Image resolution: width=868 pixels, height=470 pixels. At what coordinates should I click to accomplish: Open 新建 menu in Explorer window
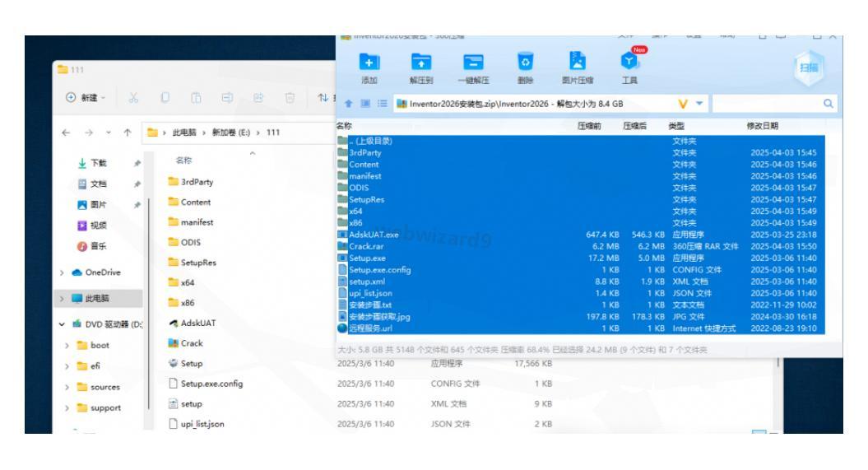[x=86, y=97]
